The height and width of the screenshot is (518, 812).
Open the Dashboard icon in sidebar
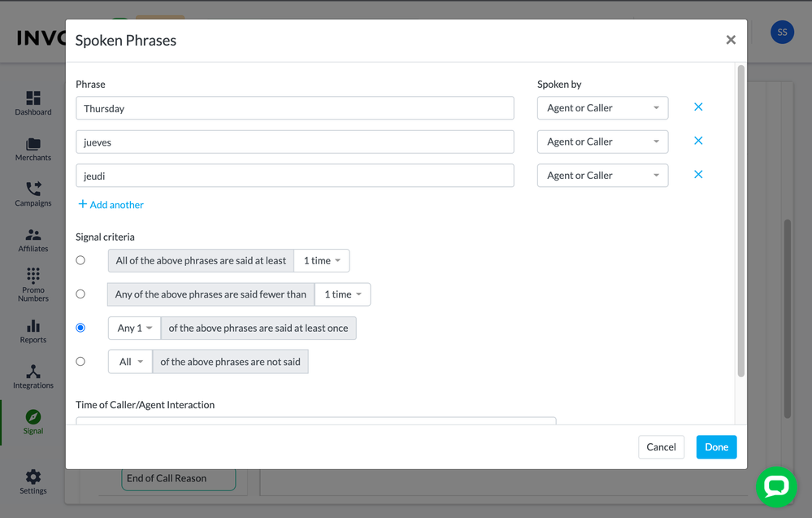point(33,99)
